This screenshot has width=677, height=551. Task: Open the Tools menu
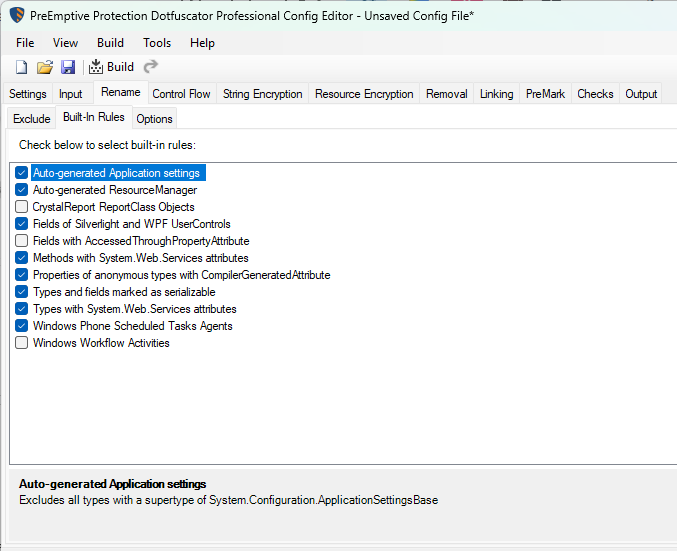pyautogui.click(x=157, y=43)
